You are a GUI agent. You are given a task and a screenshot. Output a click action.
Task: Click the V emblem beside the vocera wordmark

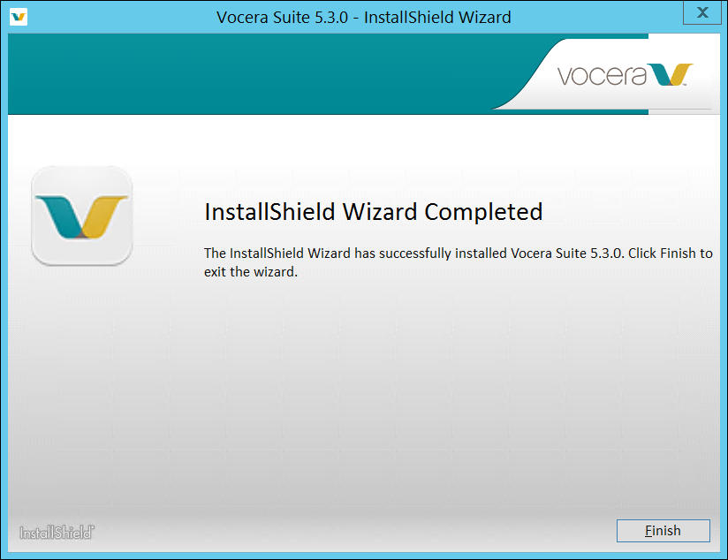(x=671, y=75)
